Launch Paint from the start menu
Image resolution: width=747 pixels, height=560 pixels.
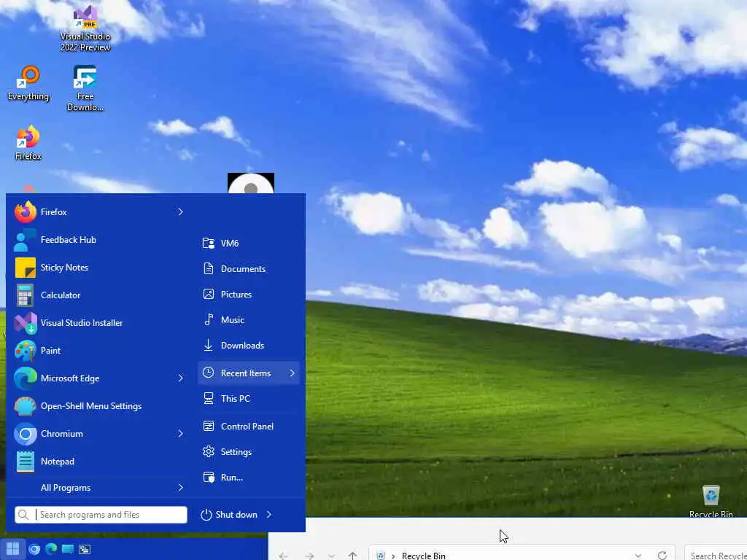(99, 350)
